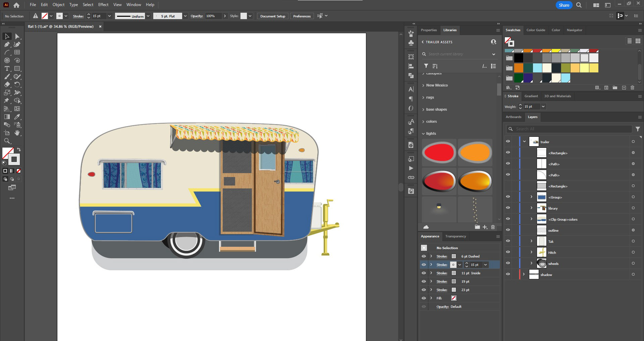Select the Eraser tool
The image size is (644, 341).
[7, 84]
